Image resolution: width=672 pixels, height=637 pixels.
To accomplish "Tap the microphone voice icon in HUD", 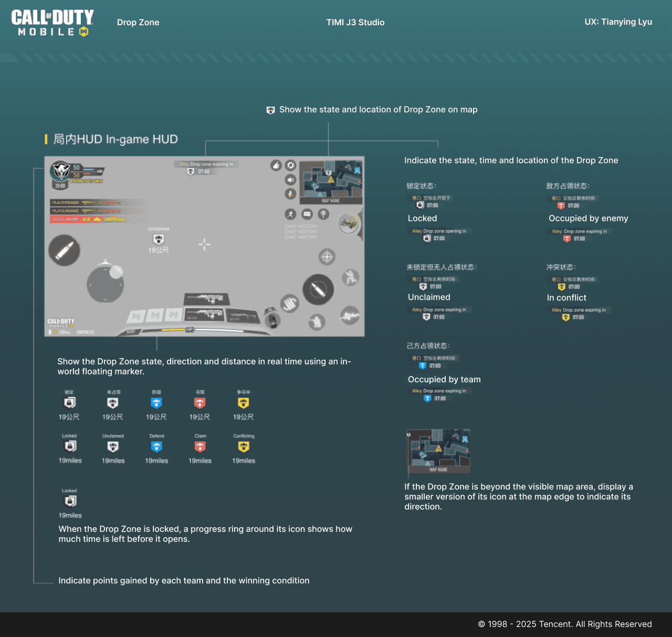I will tap(290, 194).
